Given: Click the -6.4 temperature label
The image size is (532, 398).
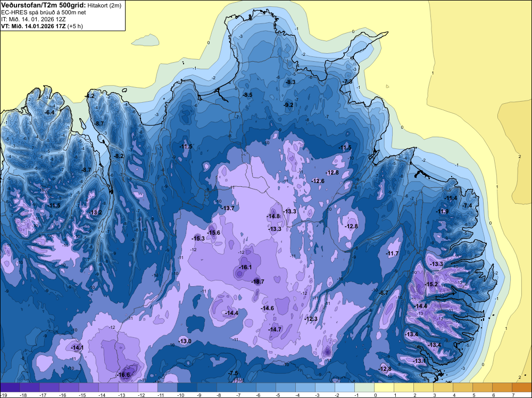Looking at the screenshot, I should pyautogui.click(x=49, y=112).
